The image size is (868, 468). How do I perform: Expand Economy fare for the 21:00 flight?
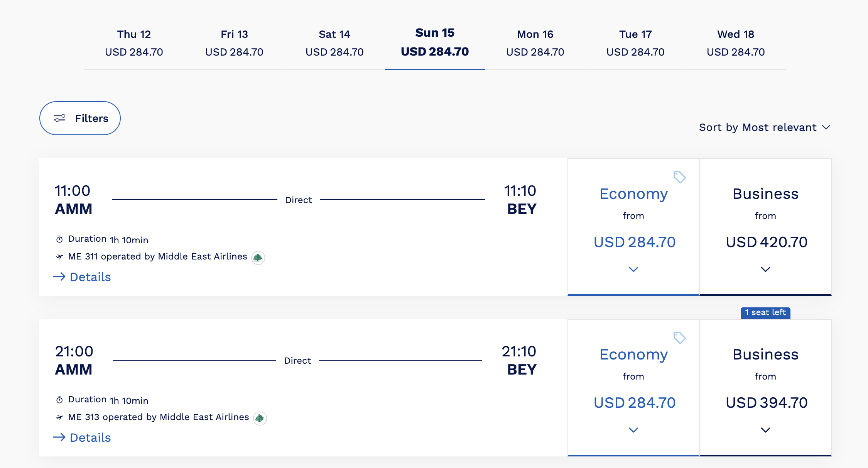tap(633, 430)
